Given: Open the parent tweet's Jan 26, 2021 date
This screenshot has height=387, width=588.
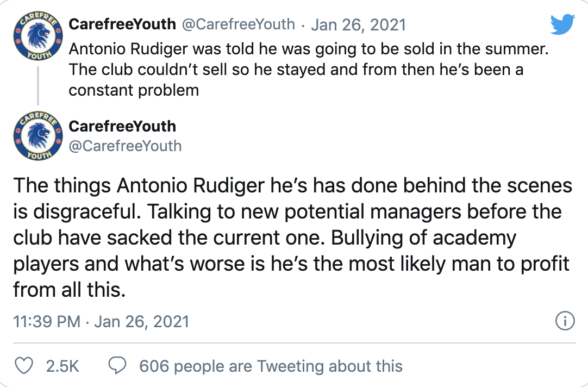Looking at the screenshot, I should (x=358, y=24).
